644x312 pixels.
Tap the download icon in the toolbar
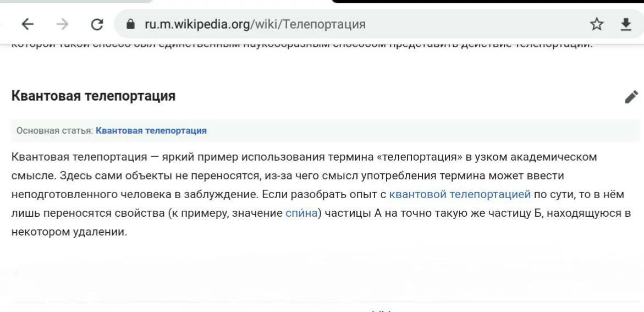click(x=626, y=24)
